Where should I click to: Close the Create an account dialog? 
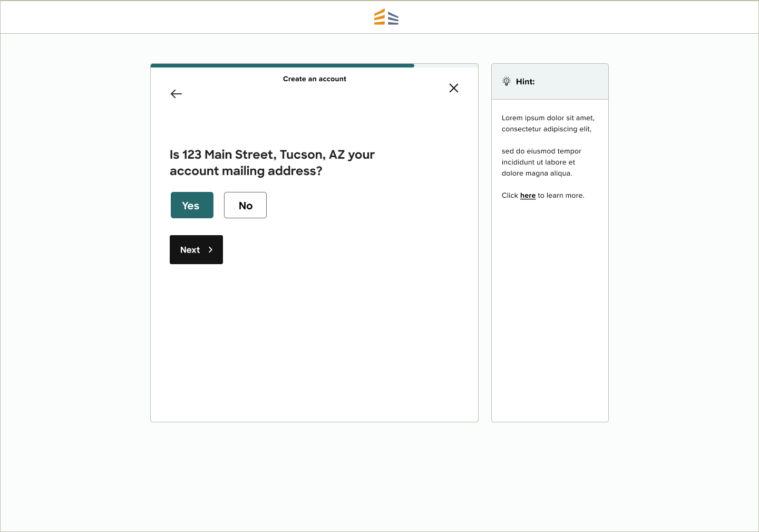pyautogui.click(x=454, y=88)
